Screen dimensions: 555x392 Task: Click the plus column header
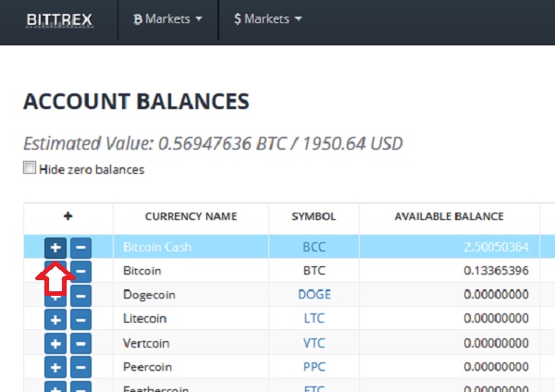pos(68,215)
